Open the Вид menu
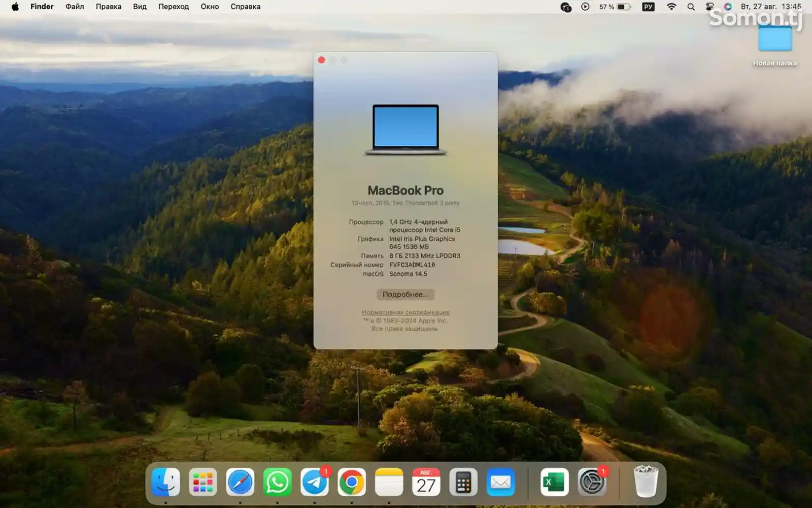This screenshot has height=508, width=812. (x=140, y=7)
